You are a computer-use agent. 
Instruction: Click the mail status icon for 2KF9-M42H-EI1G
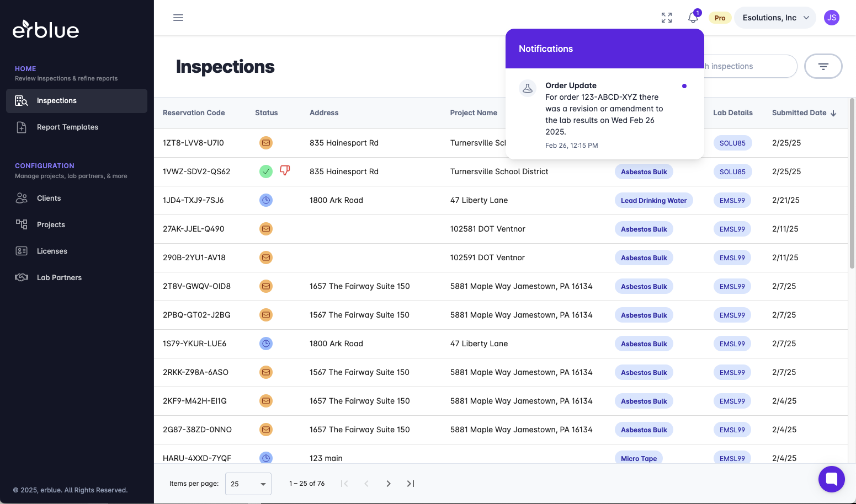266,401
